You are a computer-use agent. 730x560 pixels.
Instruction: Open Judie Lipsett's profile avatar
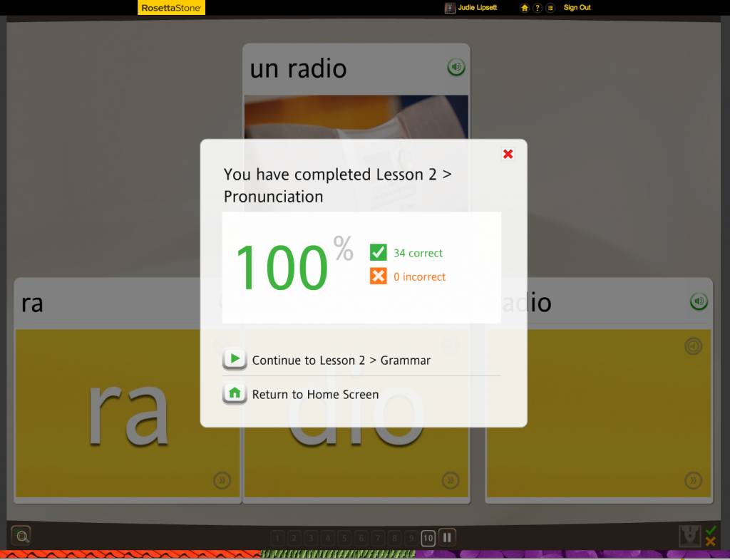click(x=449, y=8)
